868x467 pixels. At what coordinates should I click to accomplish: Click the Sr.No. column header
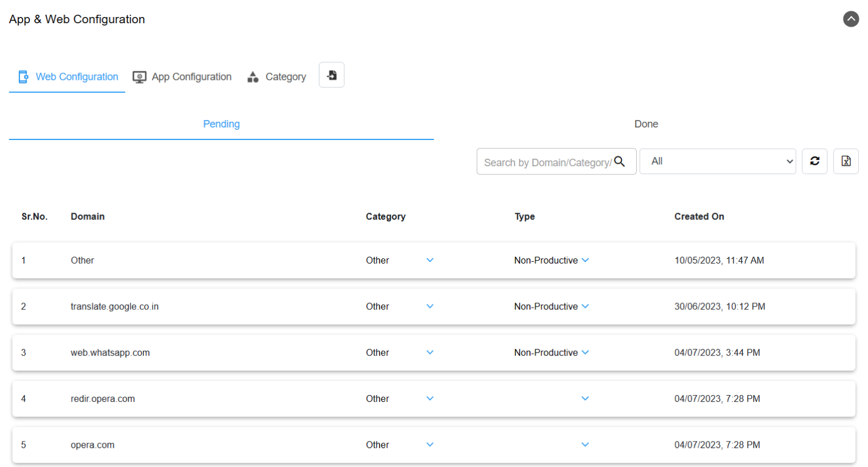pyautogui.click(x=35, y=216)
